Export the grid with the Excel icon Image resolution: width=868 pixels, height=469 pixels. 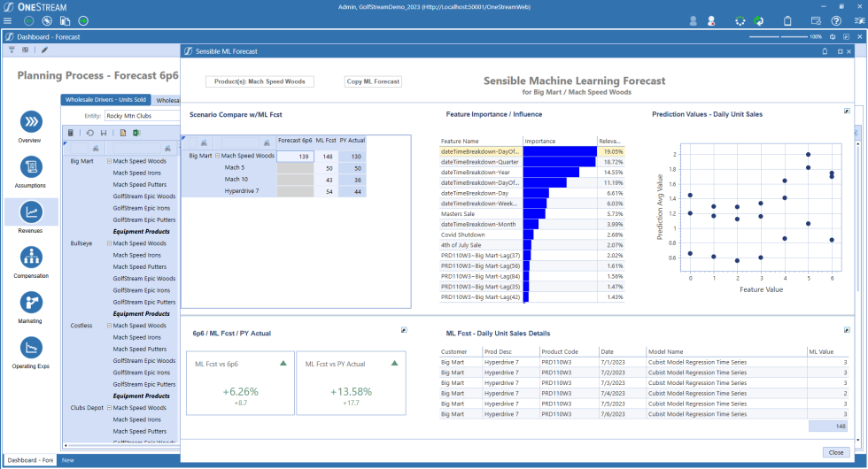(137, 133)
